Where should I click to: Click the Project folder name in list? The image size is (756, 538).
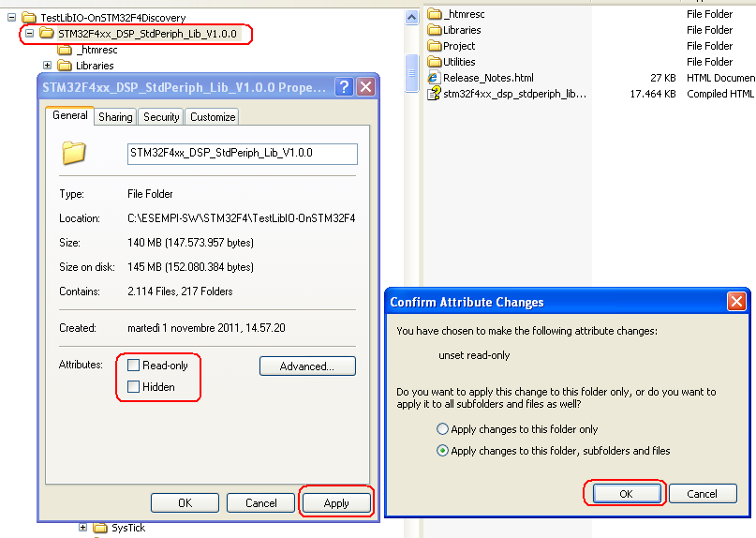(x=459, y=46)
